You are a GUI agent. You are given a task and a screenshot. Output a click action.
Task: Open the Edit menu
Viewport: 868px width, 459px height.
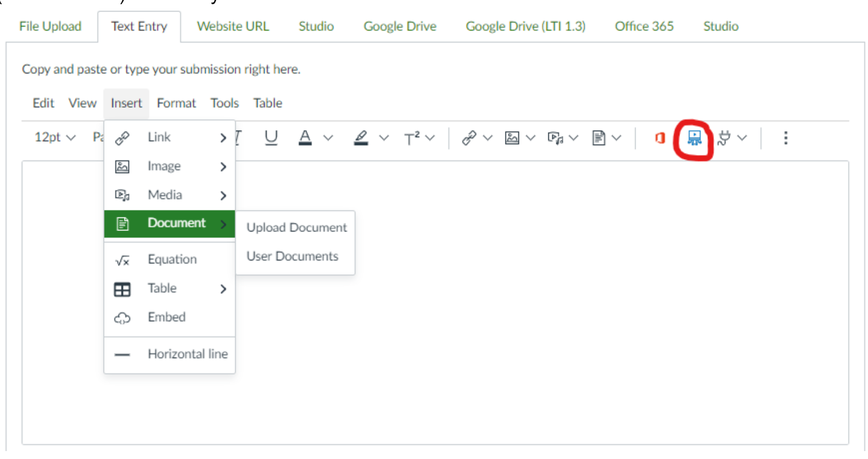pyautogui.click(x=43, y=103)
